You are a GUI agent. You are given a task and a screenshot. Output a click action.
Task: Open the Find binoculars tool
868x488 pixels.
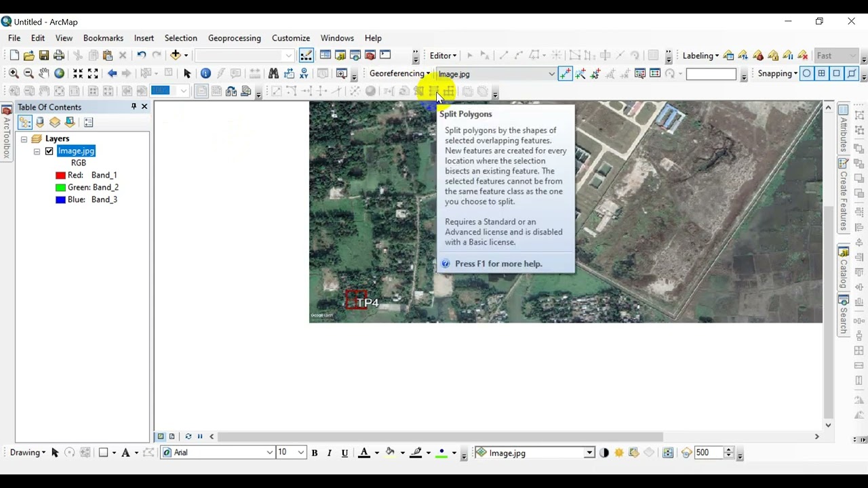pyautogui.click(x=273, y=73)
